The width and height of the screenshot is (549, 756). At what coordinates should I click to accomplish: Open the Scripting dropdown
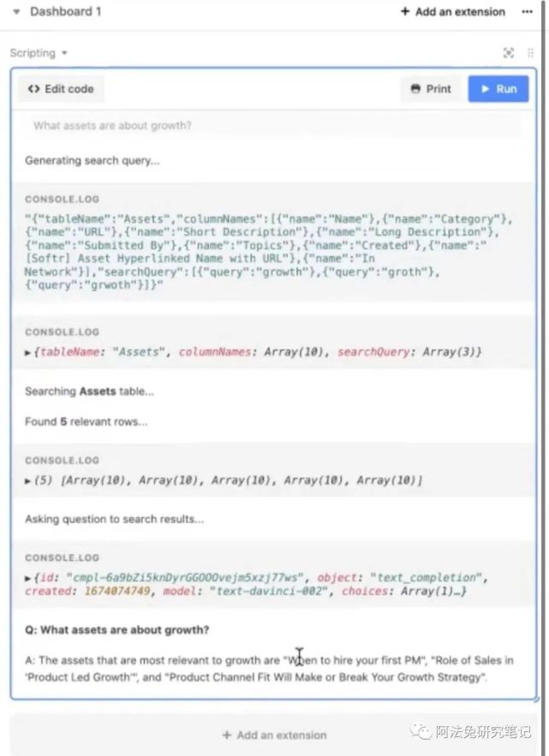(x=38, y=52)
